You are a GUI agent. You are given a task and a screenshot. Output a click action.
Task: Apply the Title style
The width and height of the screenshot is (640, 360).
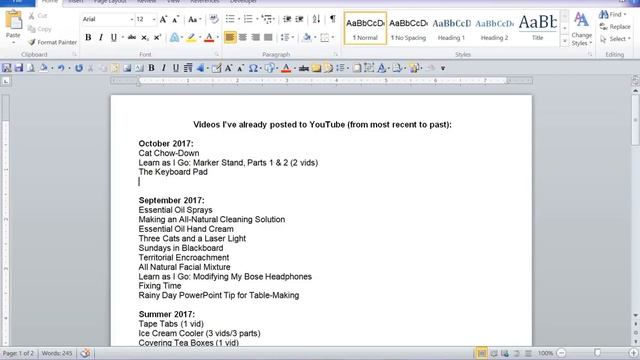[x=538, y=28]
